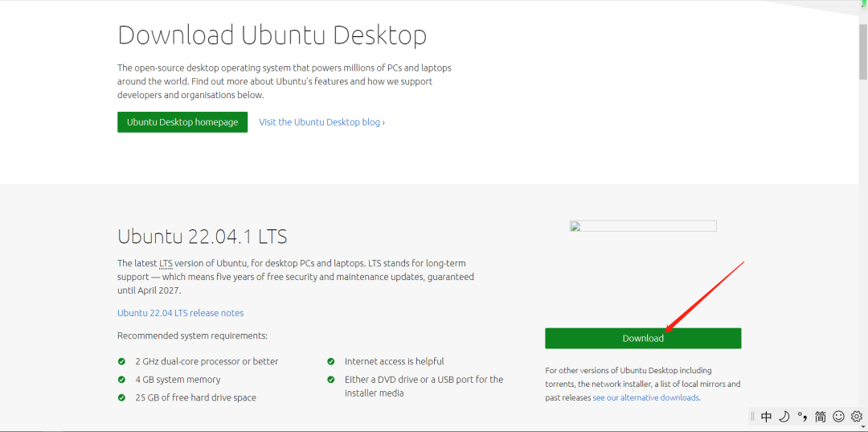The width and height of the screenshot is (868, 432).
Task: Click the moon icon in IME bar
Action: pyautogui.click(x=784, y=417)
